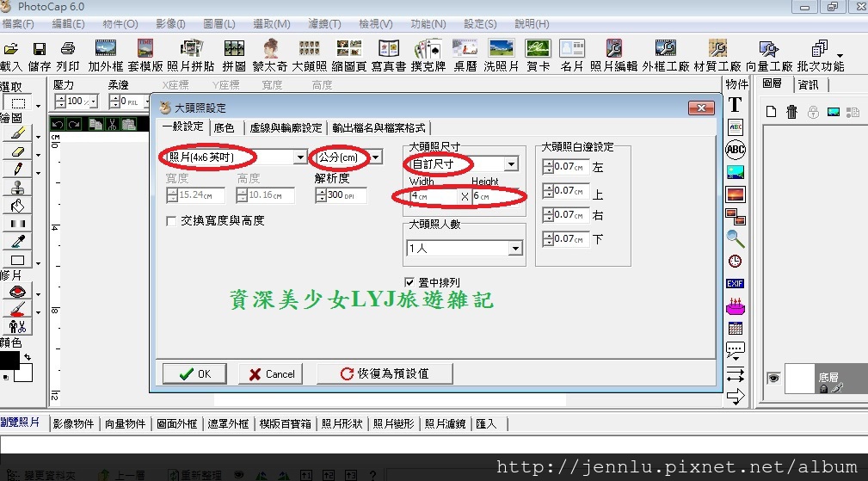Toggle visibility eye of 底層 layer
Viewport: 868px width, 481px height.
point(773,378)
